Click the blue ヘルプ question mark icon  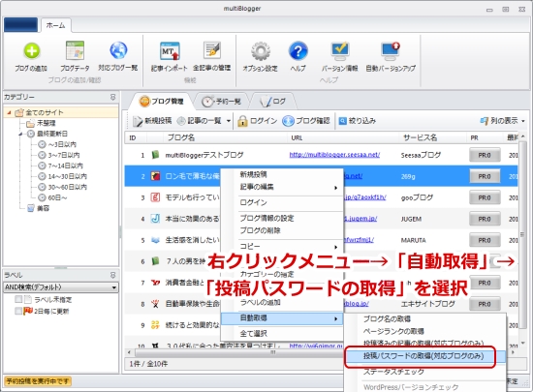click(x=298, y=51)
